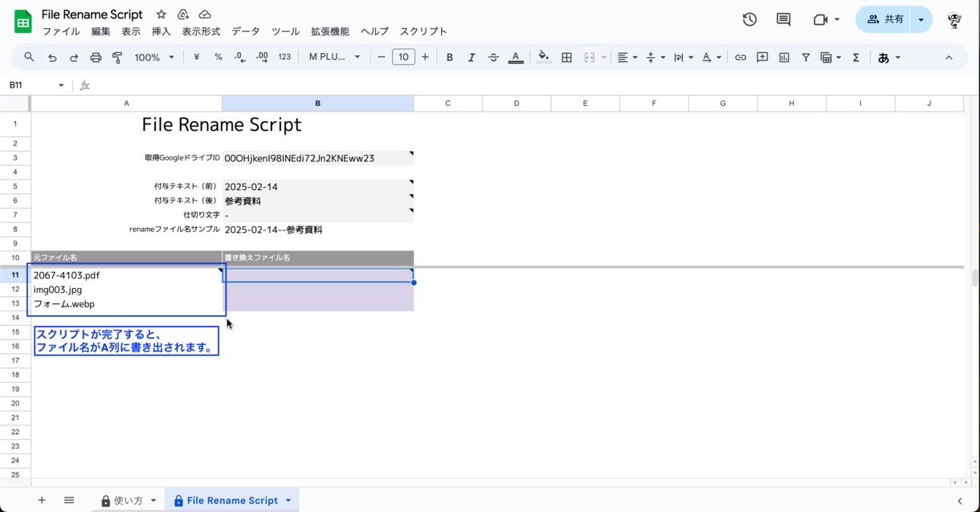The width and height of the screenshot is (980, 512).
Task: Select the cell containing img003.jpg
Action: click(x=127, y=290)
